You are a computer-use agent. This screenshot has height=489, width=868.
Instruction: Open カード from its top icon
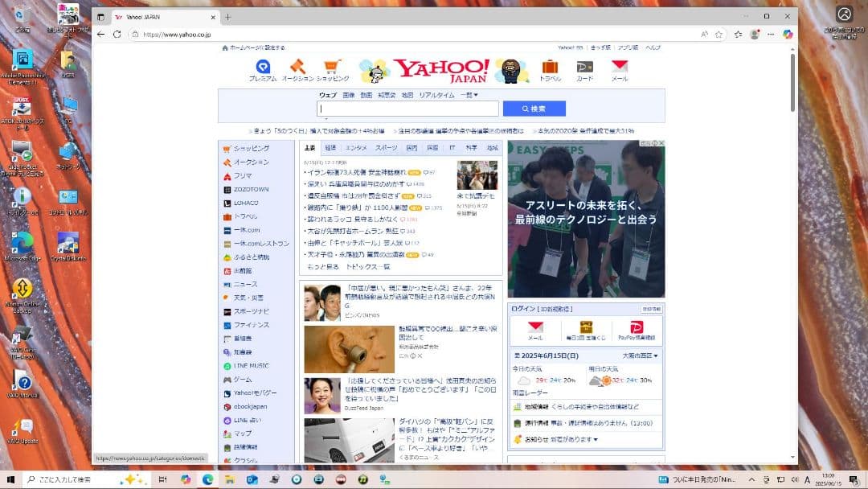(585, 68)
